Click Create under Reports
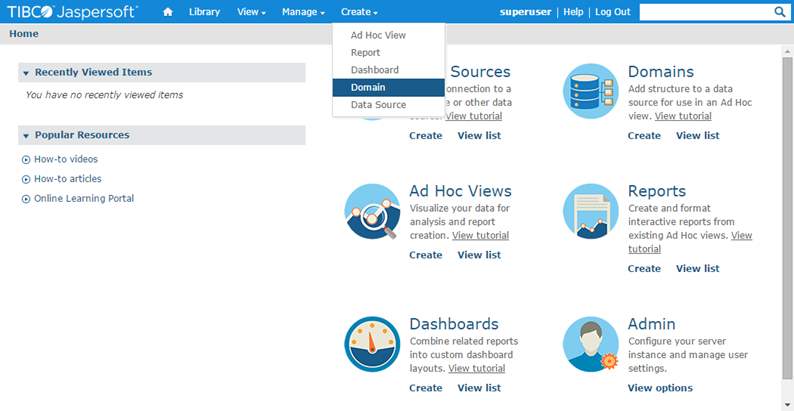 click(644, 269)
